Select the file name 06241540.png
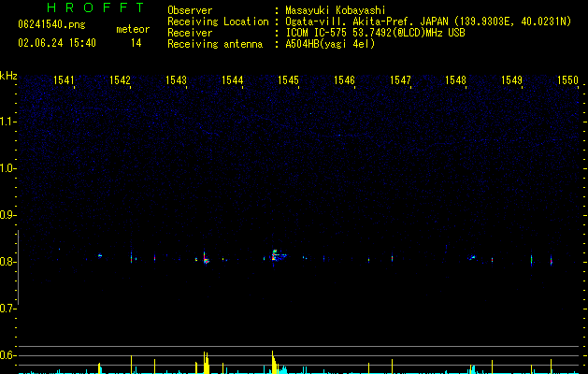The width and height of the screenshot is (588, 374). pyautogui.click(x=51, y=25)
